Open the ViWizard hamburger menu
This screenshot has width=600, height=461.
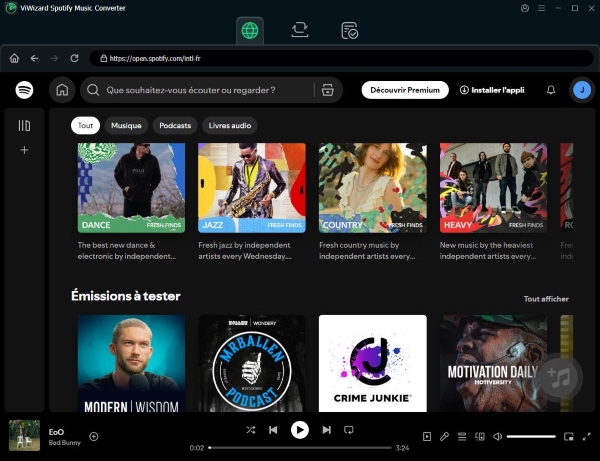541,8
